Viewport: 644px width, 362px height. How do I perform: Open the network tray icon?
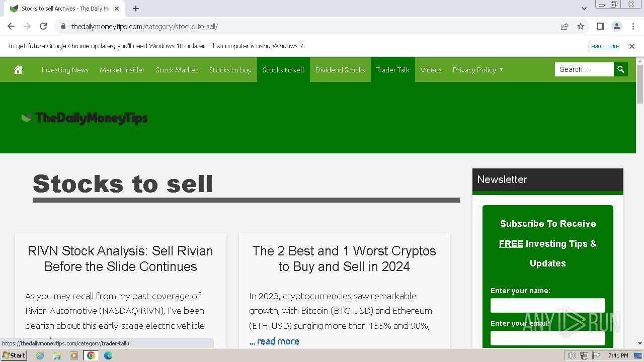[584, 355]
